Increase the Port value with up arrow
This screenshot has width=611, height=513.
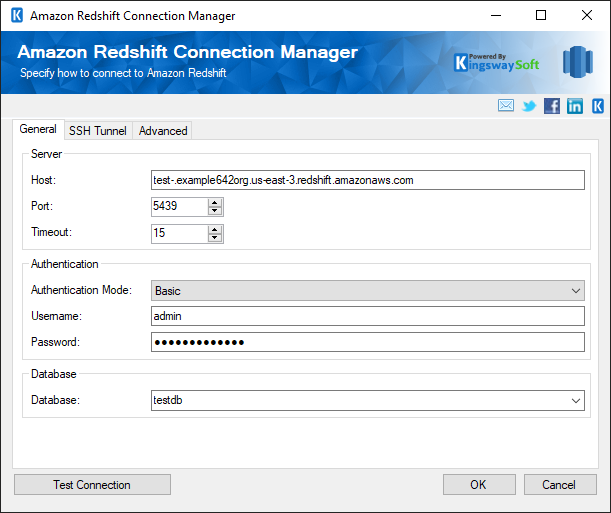(x=215, y=202)
